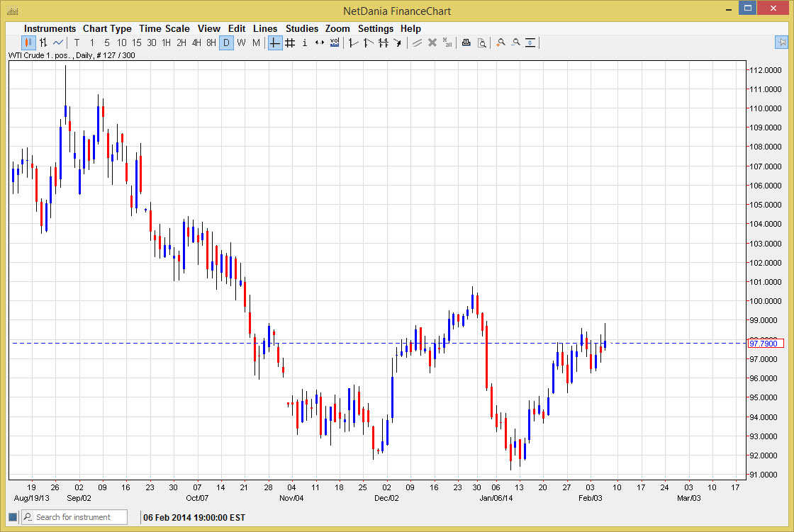This screenshot has width=794, height=532.
Task: Toggle the crosshair cursor button
Action: [275, 43]
